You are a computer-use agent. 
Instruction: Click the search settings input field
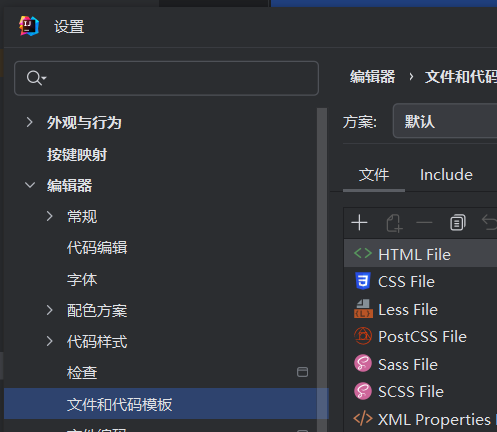point(166,78)
